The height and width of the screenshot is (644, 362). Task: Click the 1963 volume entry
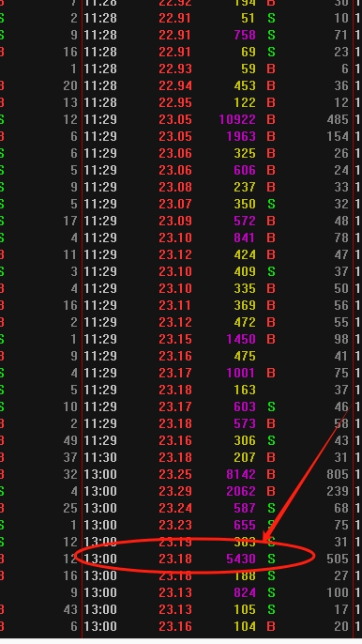[241, 136]
